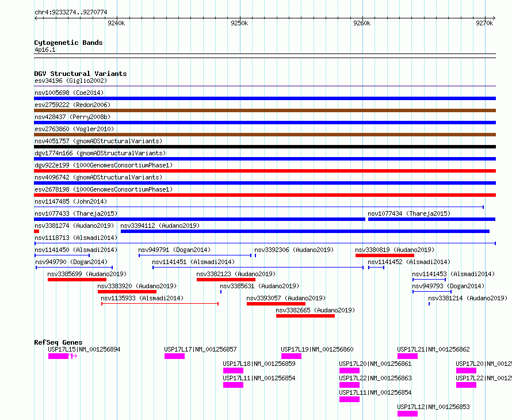Click dgv922e199 (1000GenomesConsortiumPhase1) label
The height and width of the screenshot is (420, 512).
point(104,165)
